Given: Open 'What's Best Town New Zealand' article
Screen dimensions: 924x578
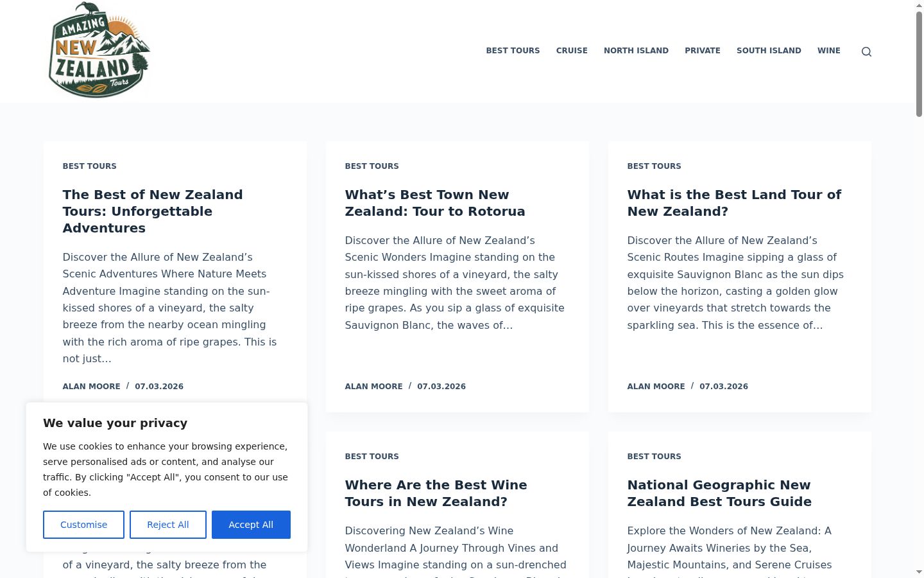Looking at the screenshot, I should click(x=435, y=203).
